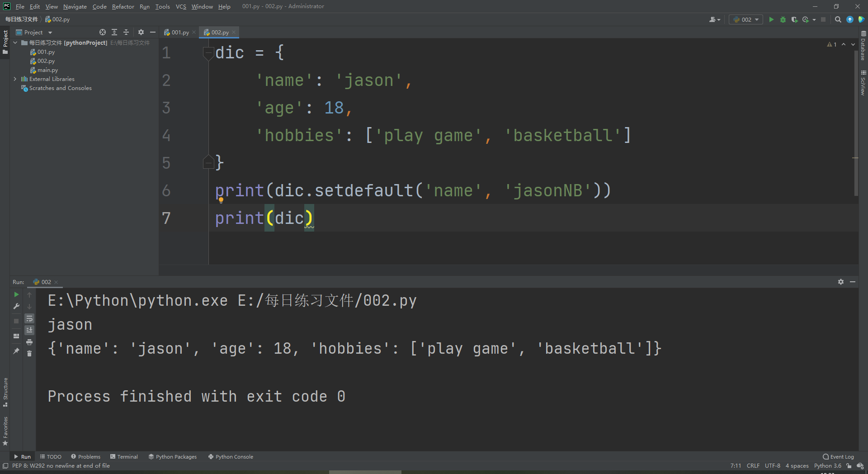Hide the Project panel with the minus icon
Viewport: 868px width, 474px height.
[153, 32]
